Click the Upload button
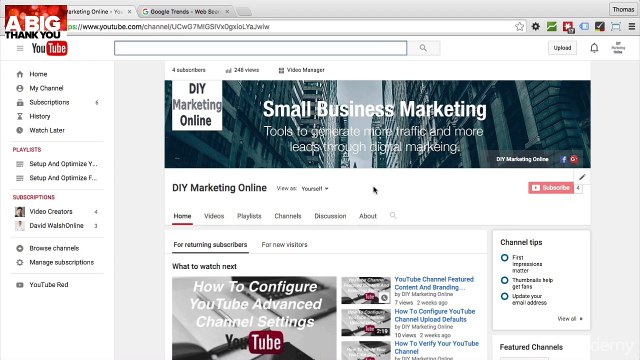 [x=562, y=48]
